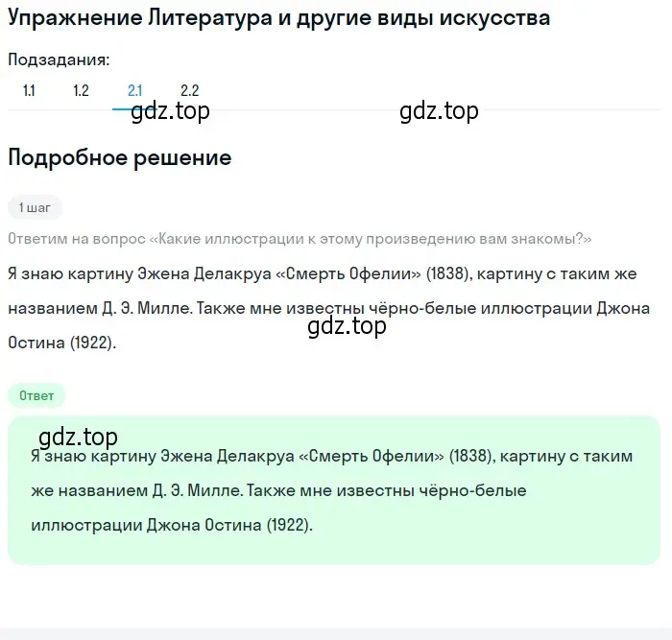Open subtask tab 1.2
The width and height of the screenshot is (672, 640).
pos(81,91)
